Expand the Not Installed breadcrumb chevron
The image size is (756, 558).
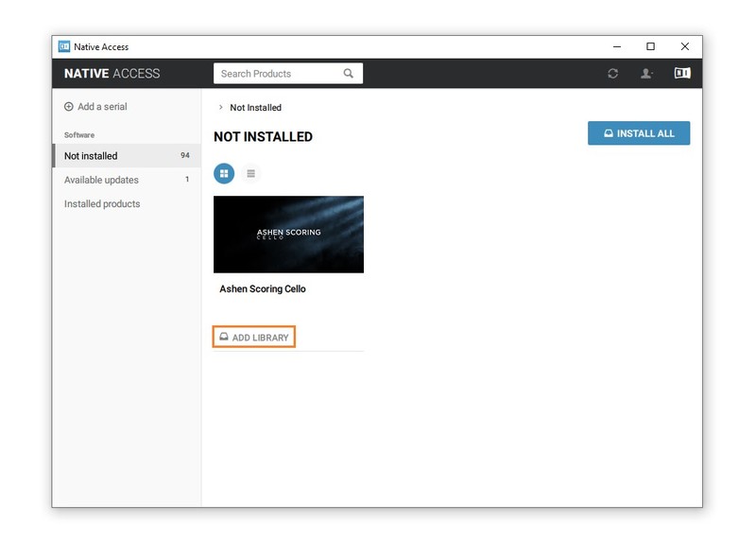point(221,107)
